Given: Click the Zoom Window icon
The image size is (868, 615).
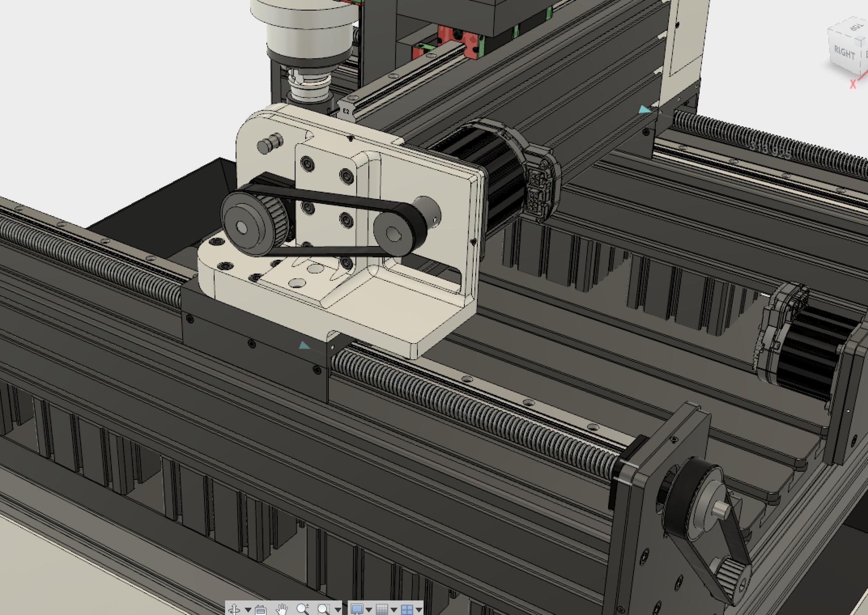Looking at the screenshot, I should (323, 609).
